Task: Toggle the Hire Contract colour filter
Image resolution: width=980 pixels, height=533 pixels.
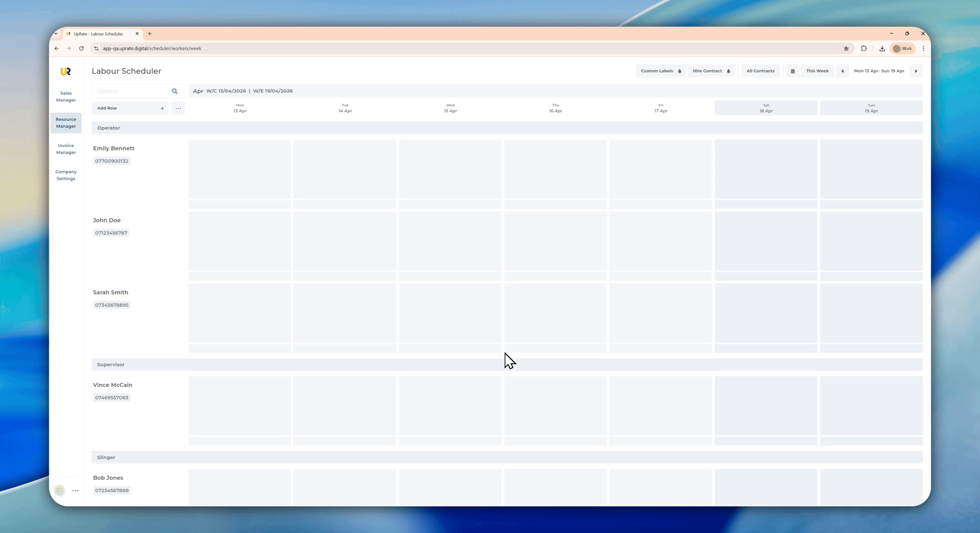Action: click(711, 71)
